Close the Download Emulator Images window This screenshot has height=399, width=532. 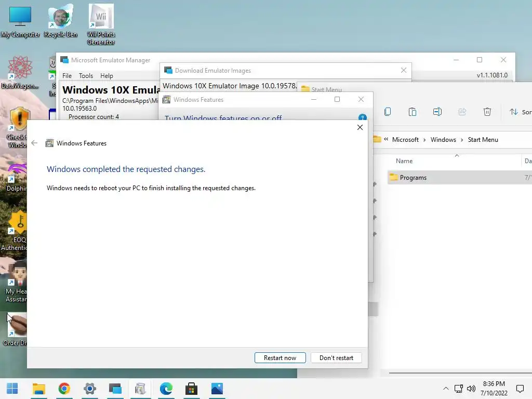pyautogui.click(x=403, y=70)
